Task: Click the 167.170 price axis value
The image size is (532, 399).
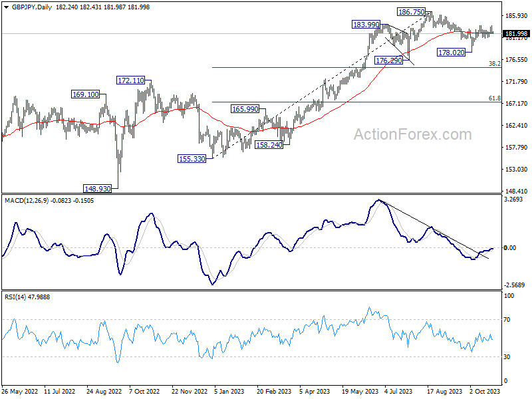Action: coord(517,103)
